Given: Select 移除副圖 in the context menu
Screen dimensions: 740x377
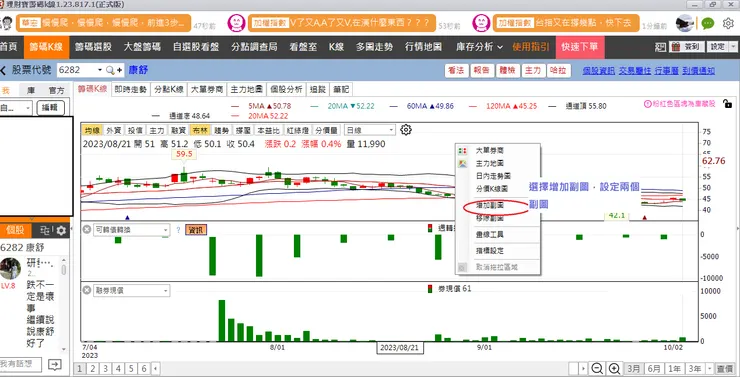Looking at the screenshot, I should 490,218.
